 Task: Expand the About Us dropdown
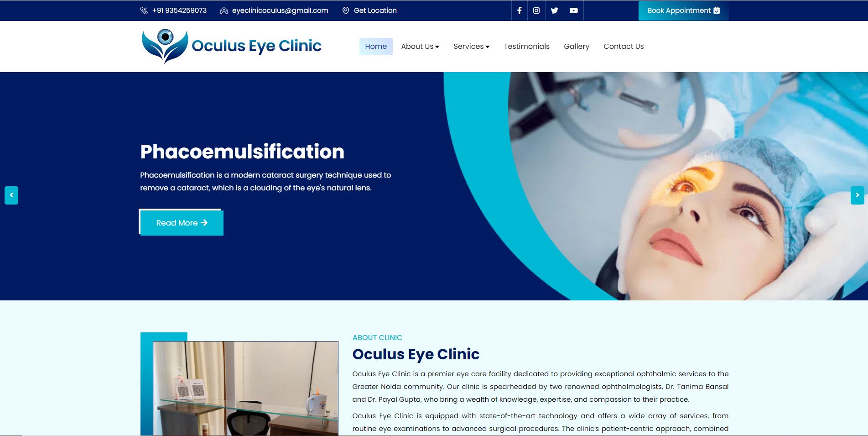pyautogui.click(x=420, y=47)
